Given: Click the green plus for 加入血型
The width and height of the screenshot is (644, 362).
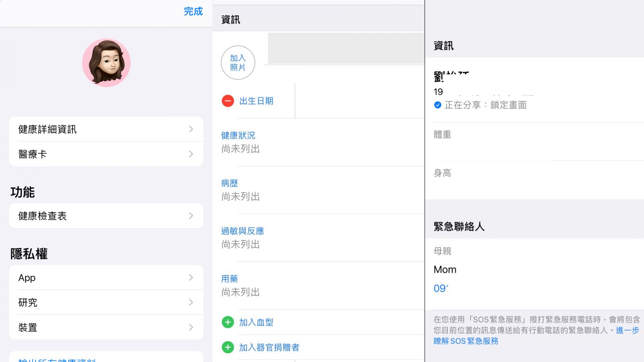Looking at the screenshot, I should click(x=228, y=322).
